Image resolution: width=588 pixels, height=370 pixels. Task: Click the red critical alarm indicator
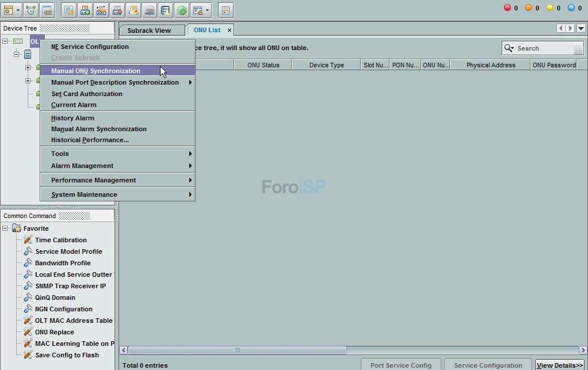point(507,7)
